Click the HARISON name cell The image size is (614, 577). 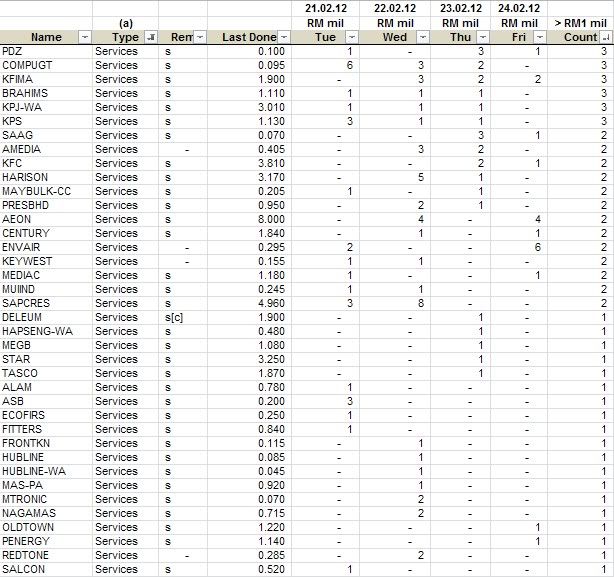[46, 177]
